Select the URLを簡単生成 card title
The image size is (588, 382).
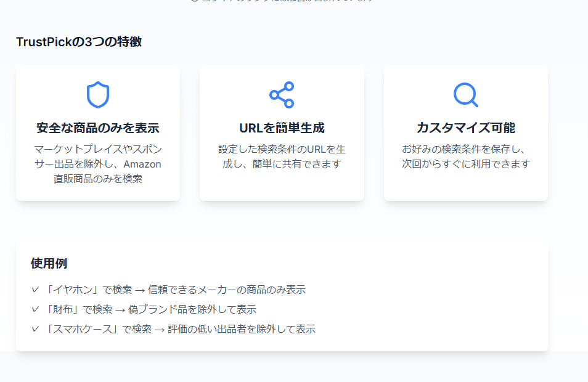(282, 128)
